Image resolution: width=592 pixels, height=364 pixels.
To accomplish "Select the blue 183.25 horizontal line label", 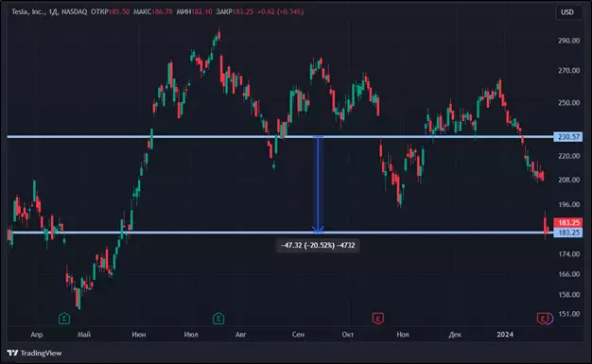I will [568, 233].
